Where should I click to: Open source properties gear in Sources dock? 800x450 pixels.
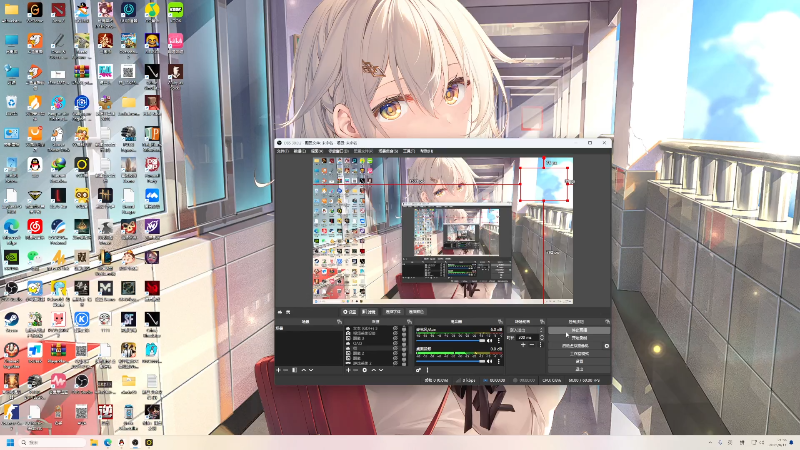click(x=365, y=370)
